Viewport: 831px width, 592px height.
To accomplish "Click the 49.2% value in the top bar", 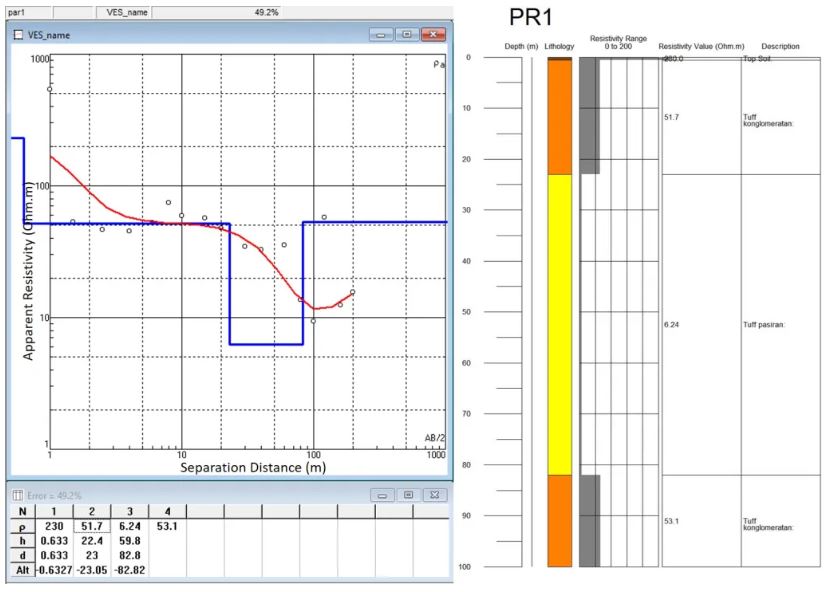I will (266, 12).
